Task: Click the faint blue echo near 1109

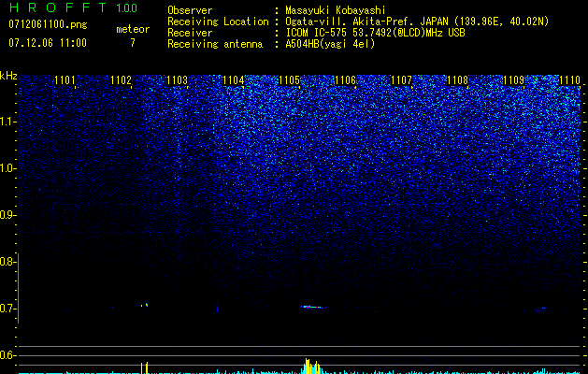Action: click(540, 309)
